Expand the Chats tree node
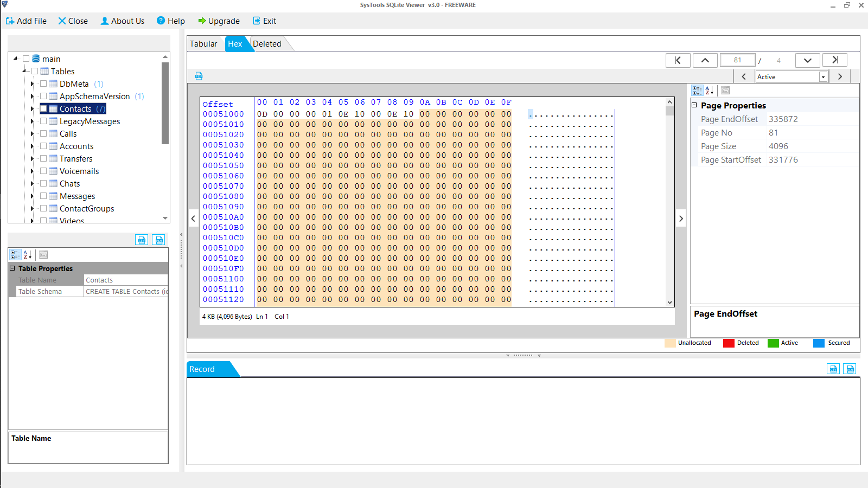The width and height of the screenshot is (868, 488). click(x=33, y=183)
